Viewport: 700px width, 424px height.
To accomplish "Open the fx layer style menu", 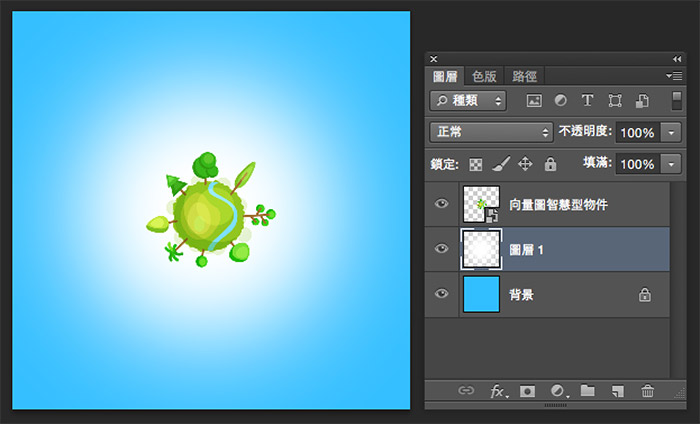I will [497, 391].
